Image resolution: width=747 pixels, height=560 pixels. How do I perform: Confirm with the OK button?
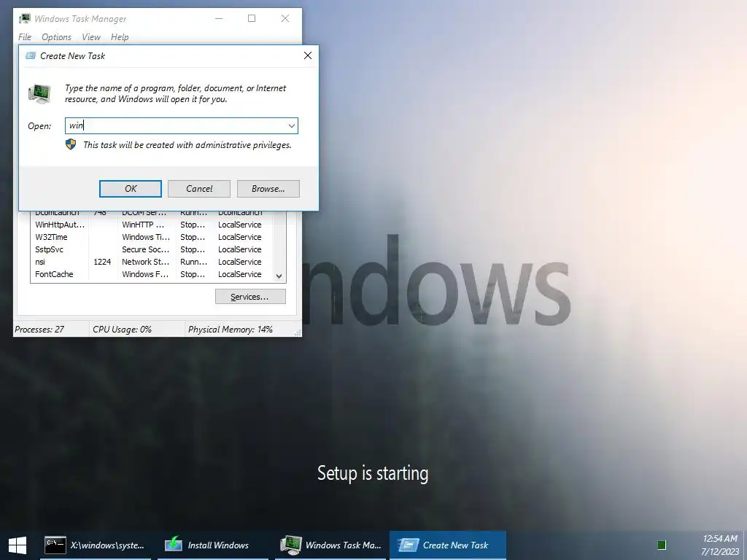pos(131,189)
